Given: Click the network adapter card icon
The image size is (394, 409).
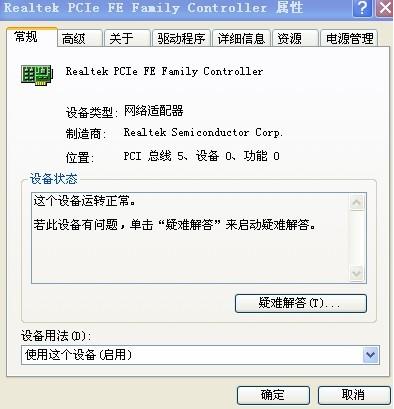Looking at the screenshot, I should point(37,75).
